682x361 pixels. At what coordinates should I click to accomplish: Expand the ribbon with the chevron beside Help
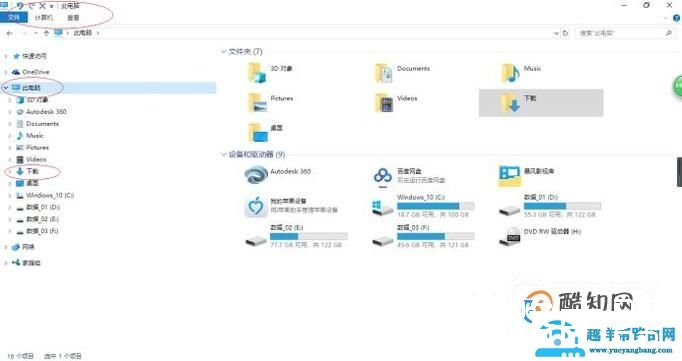coord(666,18)
